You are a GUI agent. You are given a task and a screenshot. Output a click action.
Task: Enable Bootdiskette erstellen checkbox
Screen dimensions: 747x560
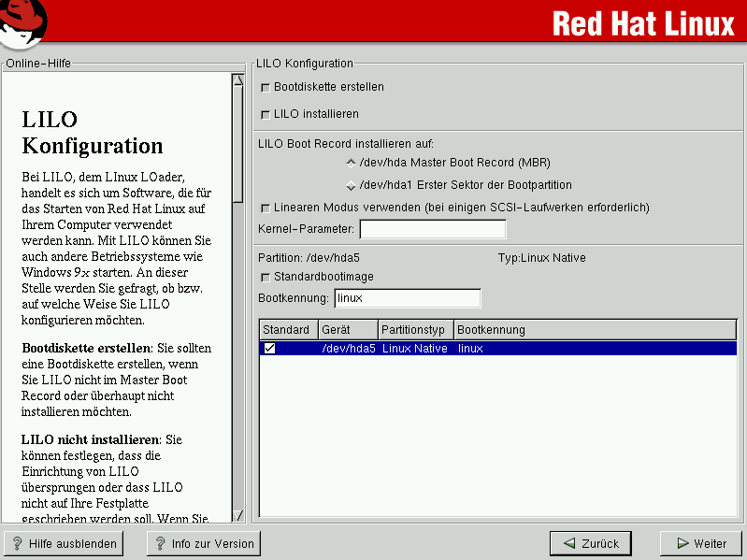click(x=266, y=88)
